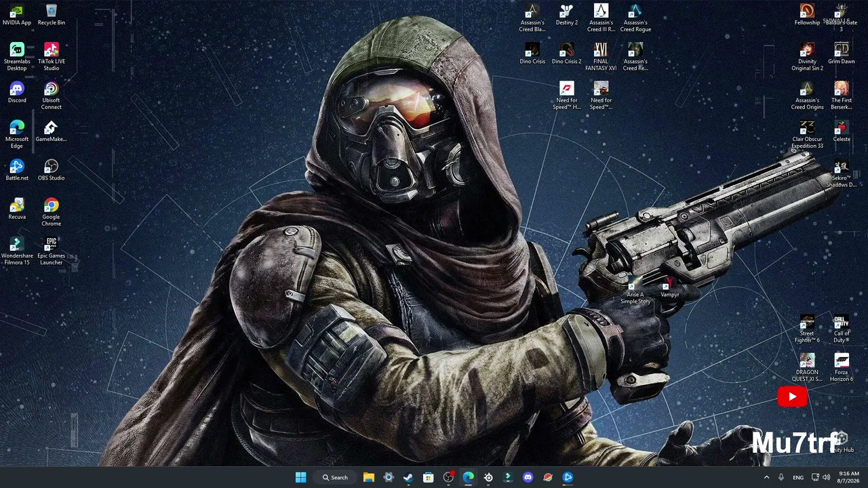Switch to Microsoft Edge on the taskbar
Screen dimensions: 868x488
468,477
